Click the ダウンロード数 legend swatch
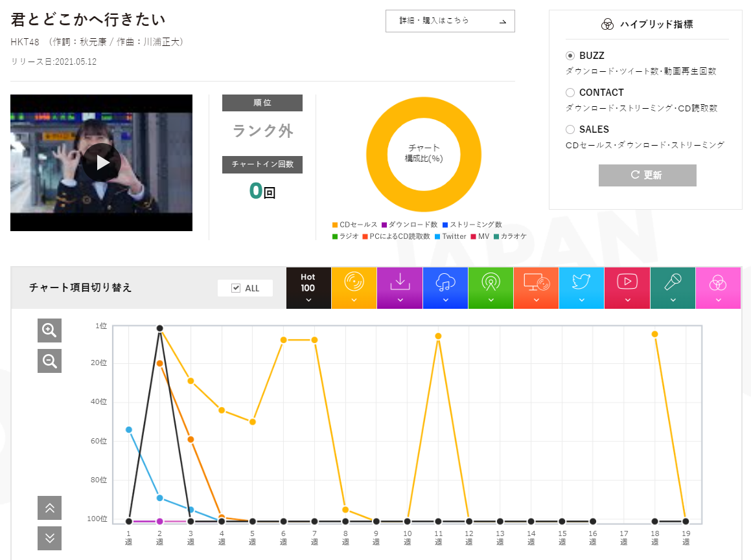This screenshot has width=751, height=560. [384, 225]
